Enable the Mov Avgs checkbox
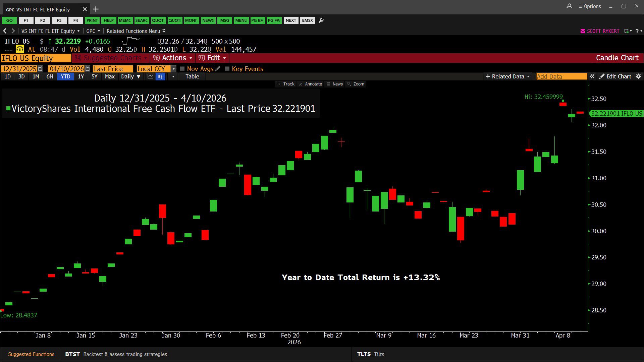This screenshot has height=362, width=644. (182, 69)
